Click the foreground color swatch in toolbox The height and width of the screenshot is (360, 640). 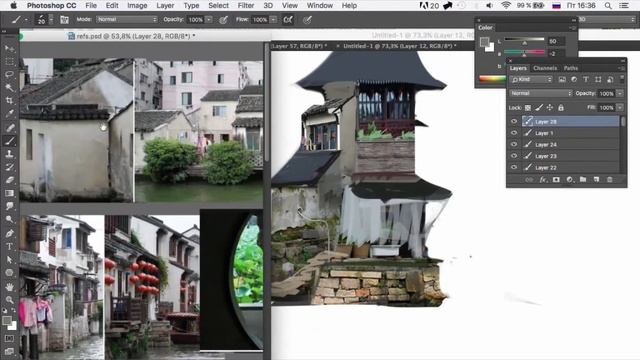click(7, 320)
